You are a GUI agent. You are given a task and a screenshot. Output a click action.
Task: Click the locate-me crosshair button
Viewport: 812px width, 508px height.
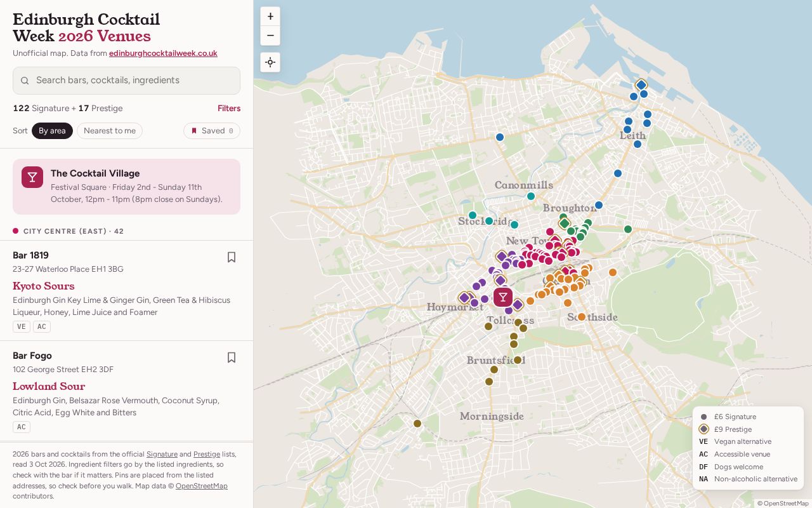(x=270, y=62)
